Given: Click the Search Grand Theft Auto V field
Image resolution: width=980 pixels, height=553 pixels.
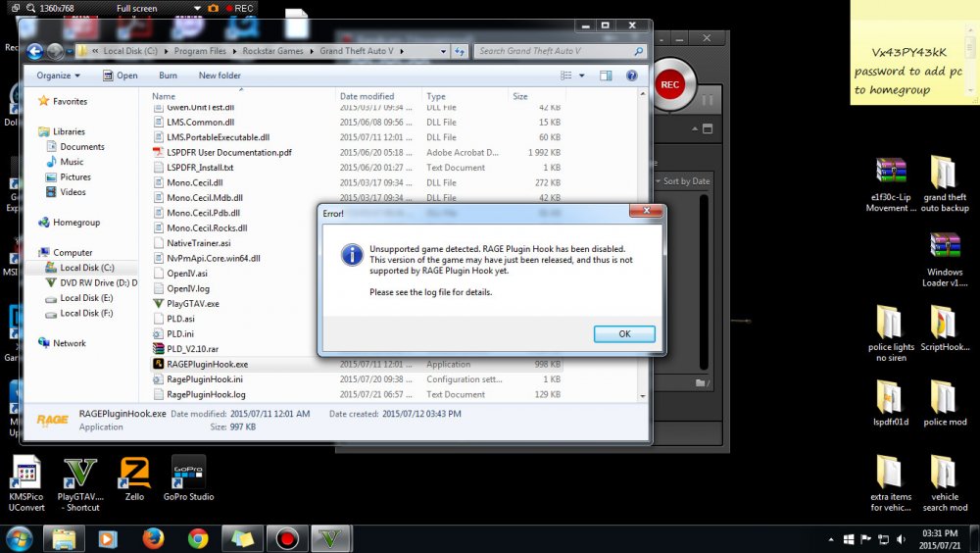Looking at the screenshot, I should click(560, 51).
